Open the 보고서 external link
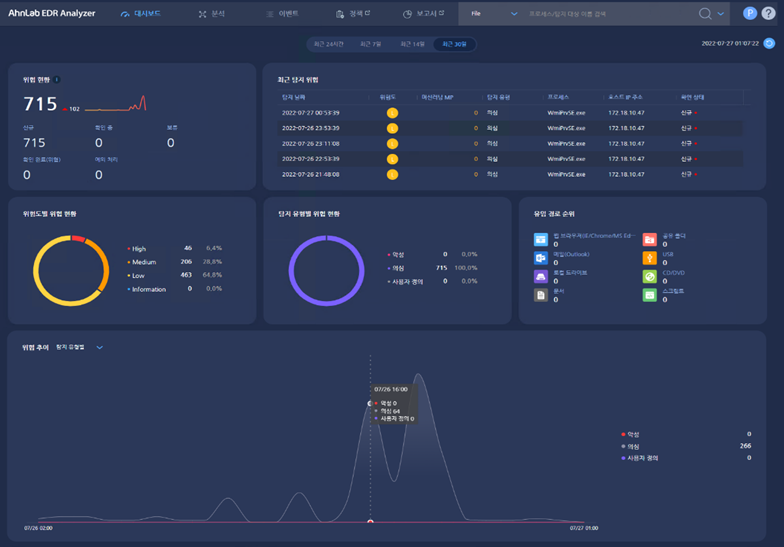Viewport: 784px width, 547px height. 424,14
